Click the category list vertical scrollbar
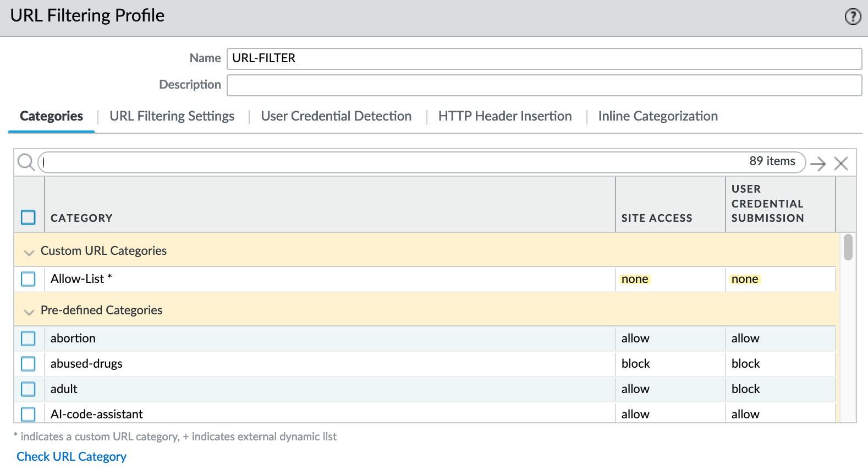The height and width of the screenshot is (469, 868). click(848, 247)
